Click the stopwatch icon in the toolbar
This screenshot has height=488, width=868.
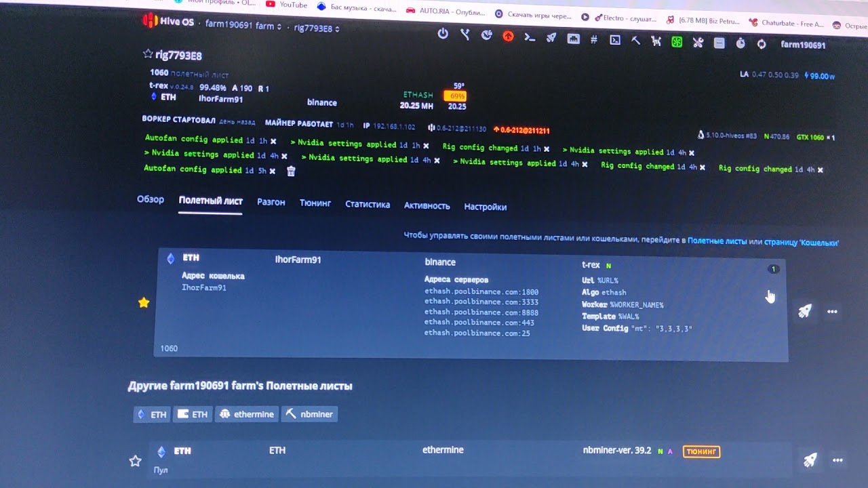(x=741, y=43)
